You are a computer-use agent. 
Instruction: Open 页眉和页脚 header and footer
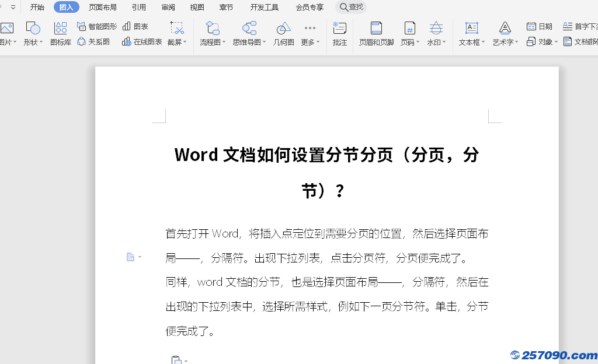point(377,33)
